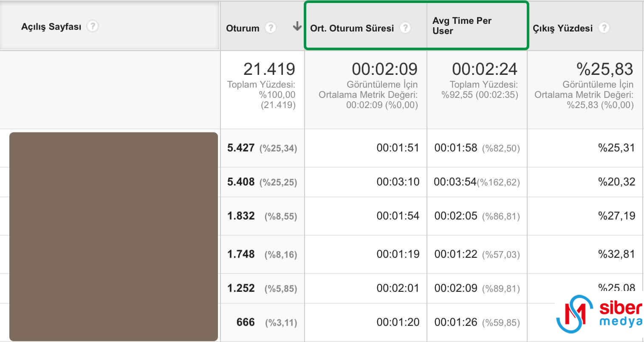
Task: Select sessions cell 666
Action: pos(246,322)
